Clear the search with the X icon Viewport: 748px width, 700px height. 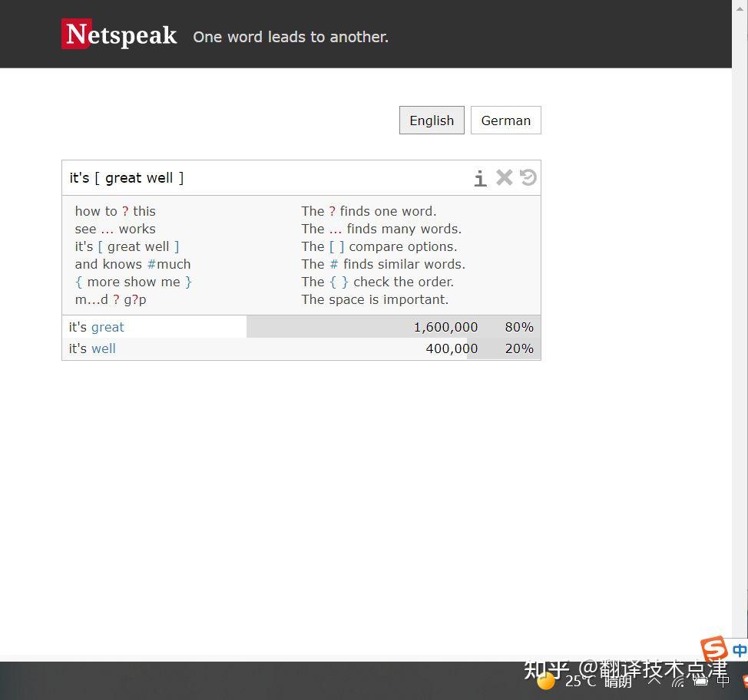coord(504,177)
